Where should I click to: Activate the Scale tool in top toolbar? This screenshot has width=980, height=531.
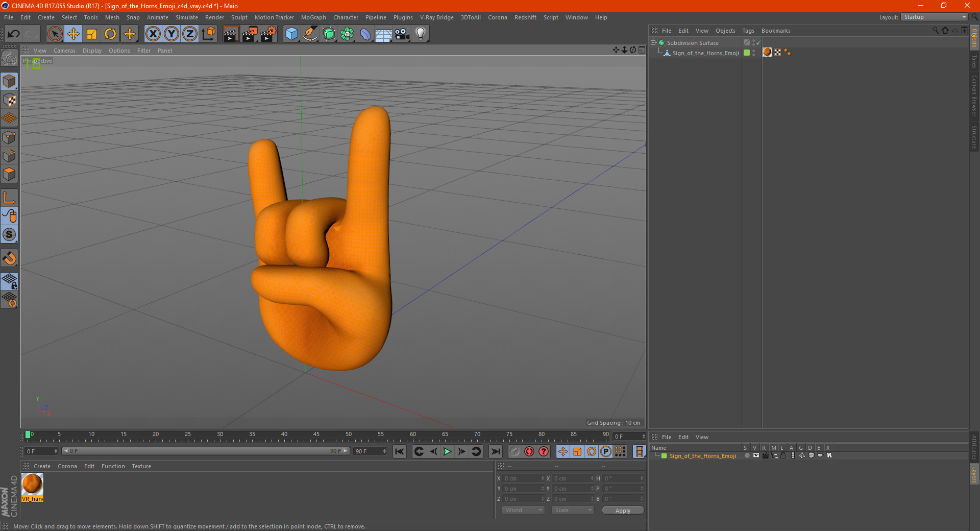(x=92, y=34)
